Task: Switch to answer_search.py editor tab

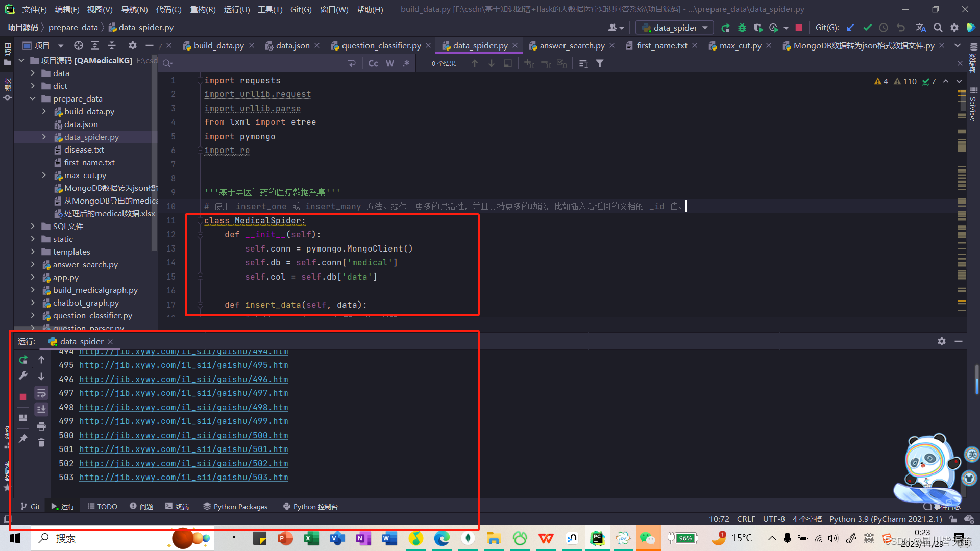Action: (572, 45)
